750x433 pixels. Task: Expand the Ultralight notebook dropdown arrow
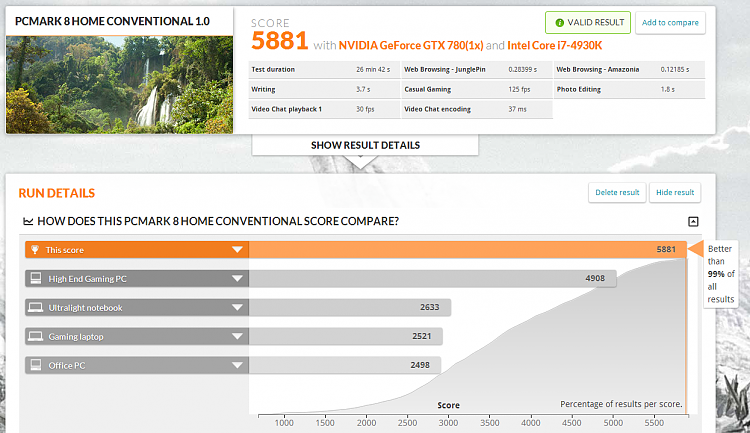[237, 307]
